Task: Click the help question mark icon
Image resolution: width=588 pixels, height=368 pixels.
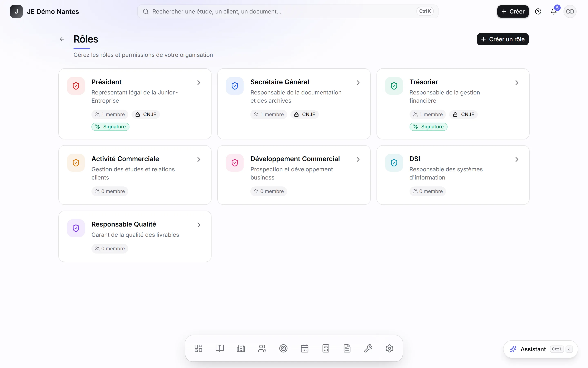Action: (538, 11)
